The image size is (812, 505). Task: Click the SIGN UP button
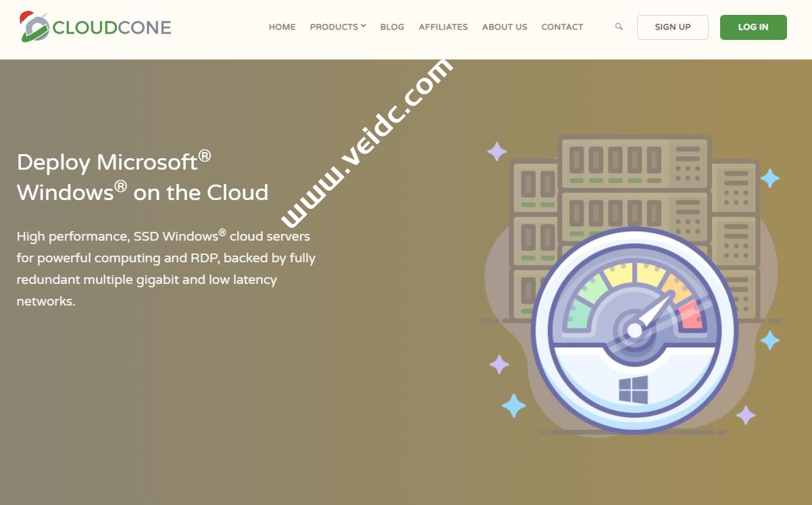coord(672,27)
